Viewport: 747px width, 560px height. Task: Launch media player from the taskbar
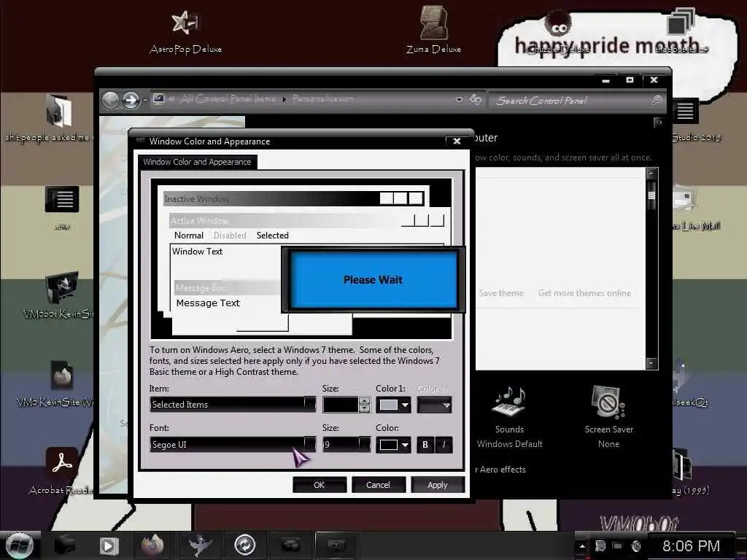(x=109, y=545)
